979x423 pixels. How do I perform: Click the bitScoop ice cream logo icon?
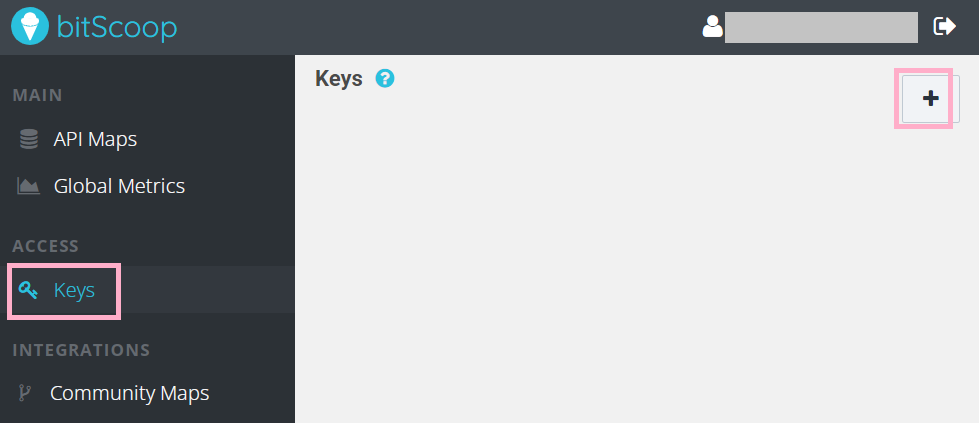click(29, 26)
